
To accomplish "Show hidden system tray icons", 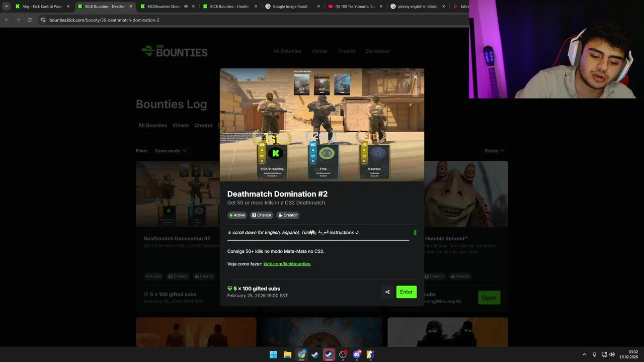I will point(584,354).
